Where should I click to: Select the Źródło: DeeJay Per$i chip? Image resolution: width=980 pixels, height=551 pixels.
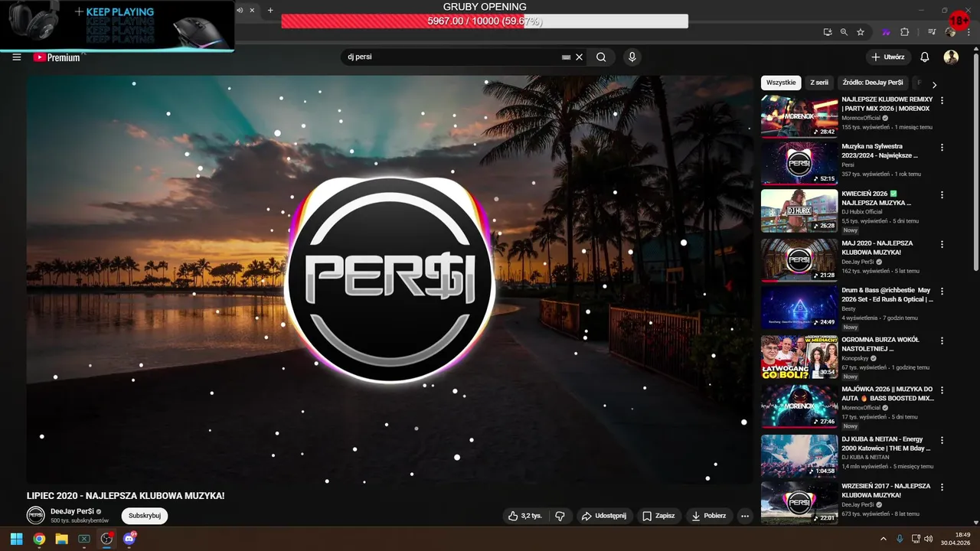pos(873,83)
